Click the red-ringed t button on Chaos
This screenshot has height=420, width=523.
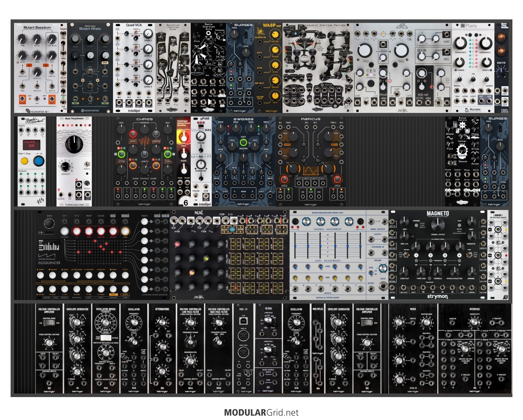click(133, 134)
